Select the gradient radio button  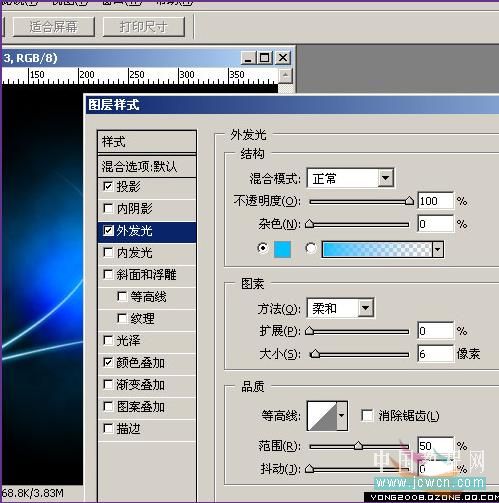[x=311, y=248]
